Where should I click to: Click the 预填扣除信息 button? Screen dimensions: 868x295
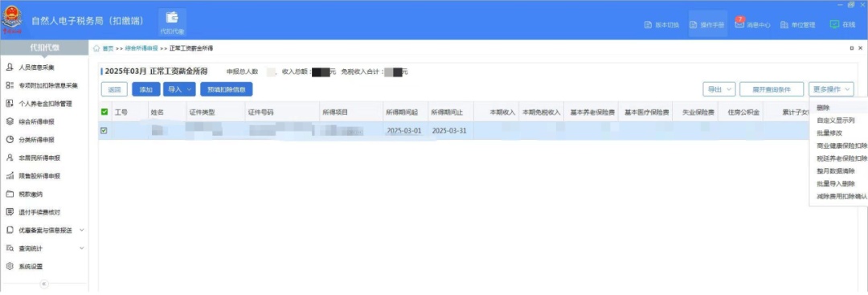point(227,89)
